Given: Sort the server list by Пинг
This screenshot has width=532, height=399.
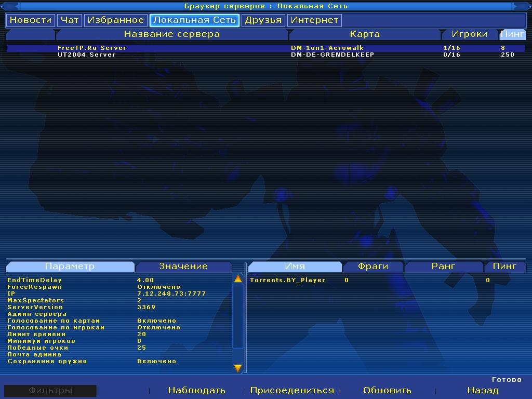Looking at the screenshot, I should [x=512, y=34].
